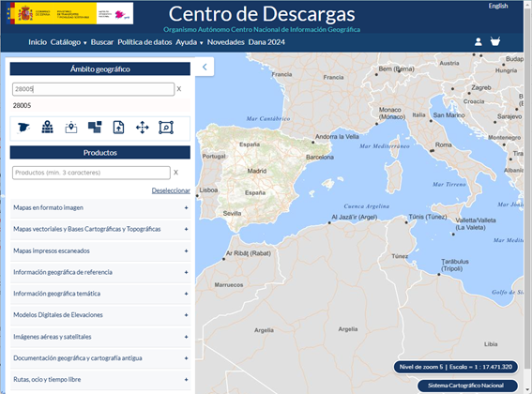Click Sistema Cartográfico Nacional button

pyautogui.click(x=467, y=386)
